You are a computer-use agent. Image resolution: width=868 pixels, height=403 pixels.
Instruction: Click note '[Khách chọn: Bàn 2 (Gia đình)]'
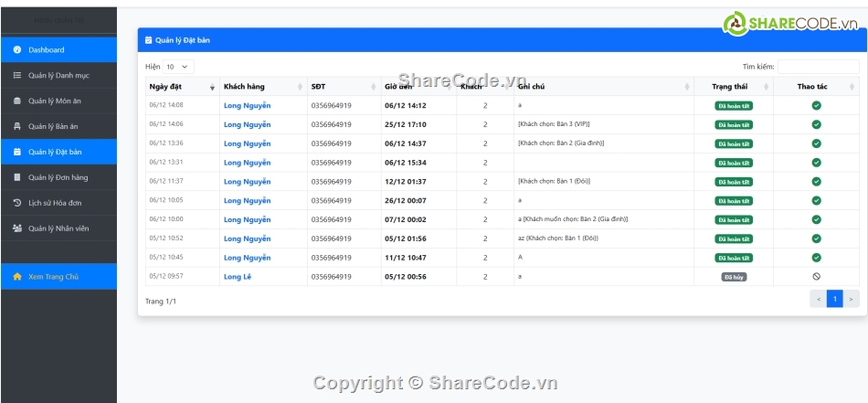point(561,143)
